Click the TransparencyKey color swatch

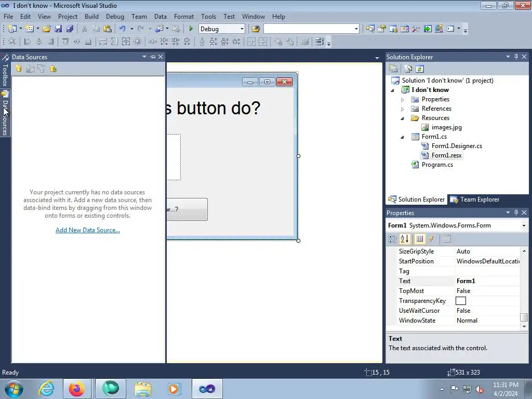pos(461,301)
